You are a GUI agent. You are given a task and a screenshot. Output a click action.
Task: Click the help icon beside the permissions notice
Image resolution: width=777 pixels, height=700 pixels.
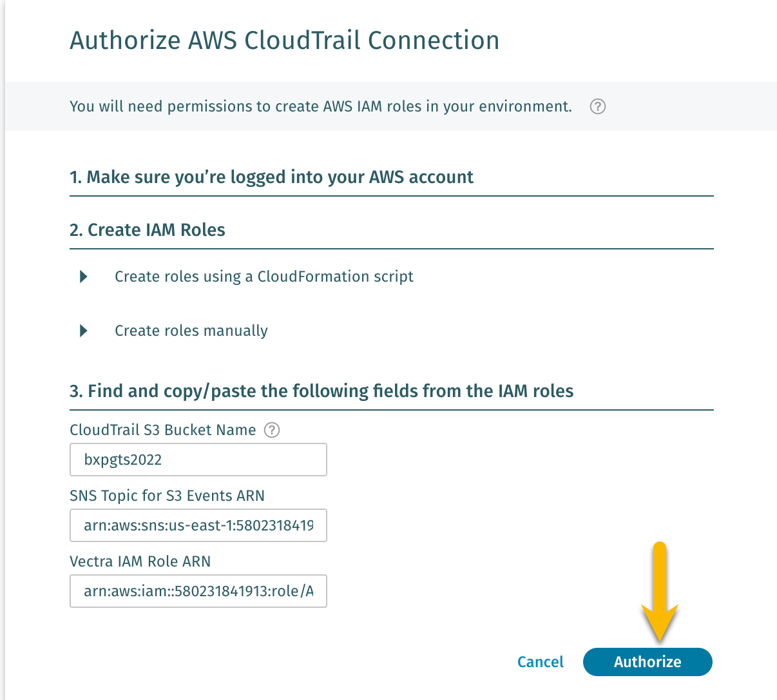pyautogui.click(x=597, y=106)
